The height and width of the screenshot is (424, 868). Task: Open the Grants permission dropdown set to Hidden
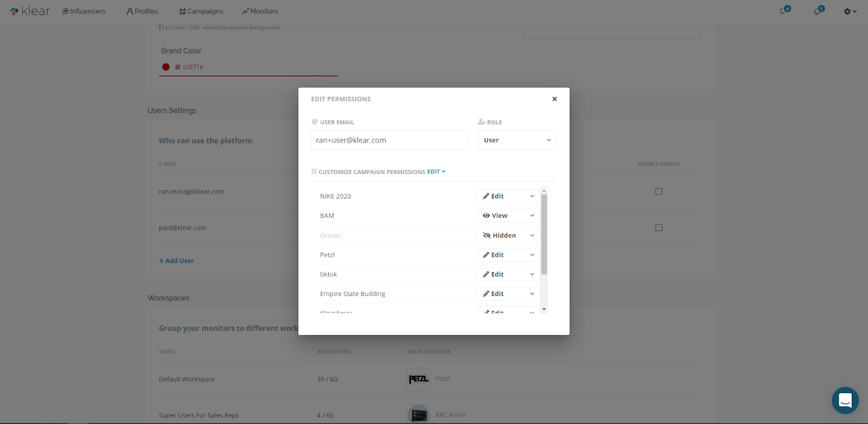508,235
